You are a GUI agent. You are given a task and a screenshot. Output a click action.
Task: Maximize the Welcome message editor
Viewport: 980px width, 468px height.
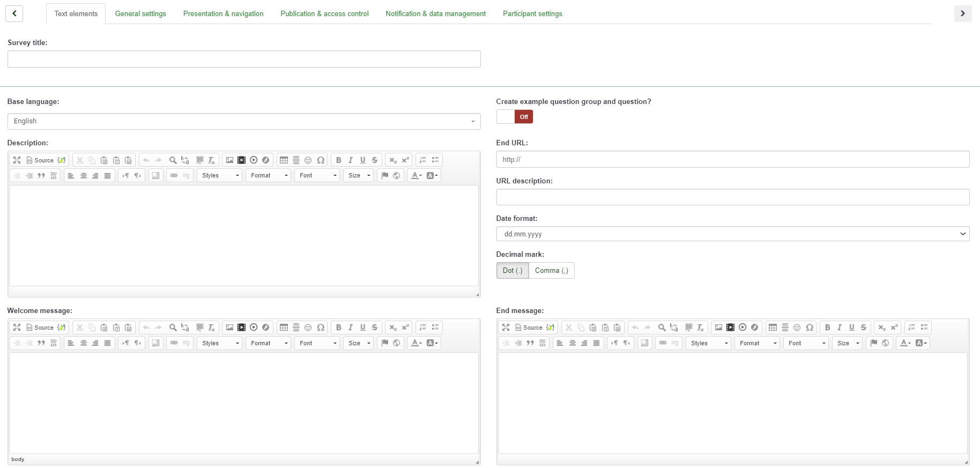click(17, 328)
